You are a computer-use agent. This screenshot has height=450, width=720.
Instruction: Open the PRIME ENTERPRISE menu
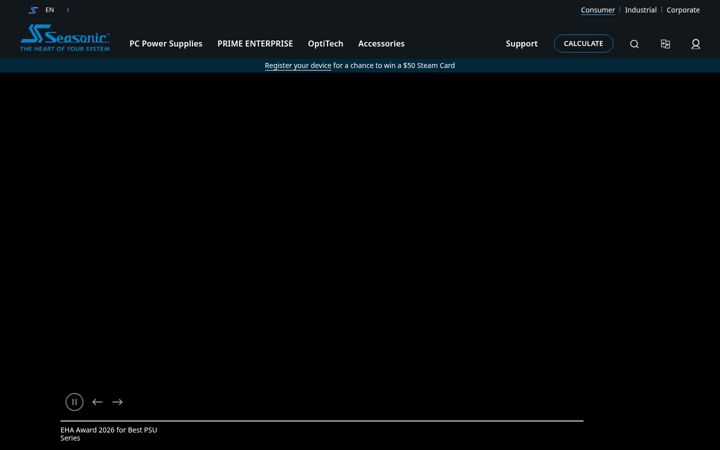(255, 44)
